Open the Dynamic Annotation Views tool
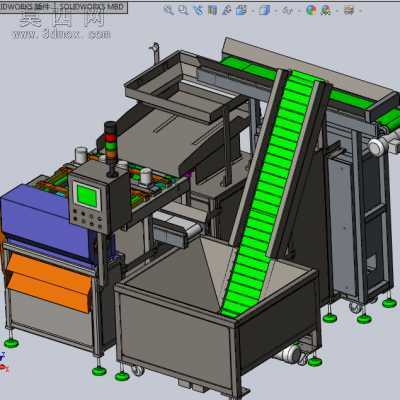 click(x=227, y=10)
